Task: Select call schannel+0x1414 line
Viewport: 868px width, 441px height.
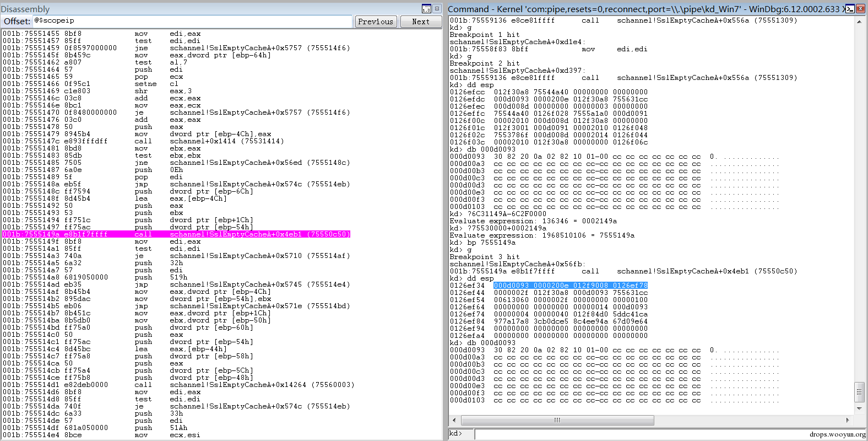Action: 143,141
